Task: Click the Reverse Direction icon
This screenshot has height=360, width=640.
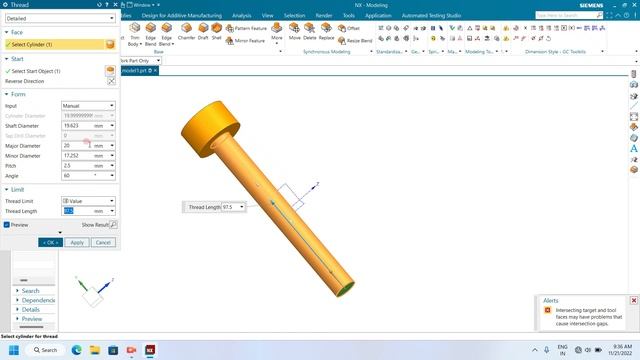Action: tap(111, 81)
